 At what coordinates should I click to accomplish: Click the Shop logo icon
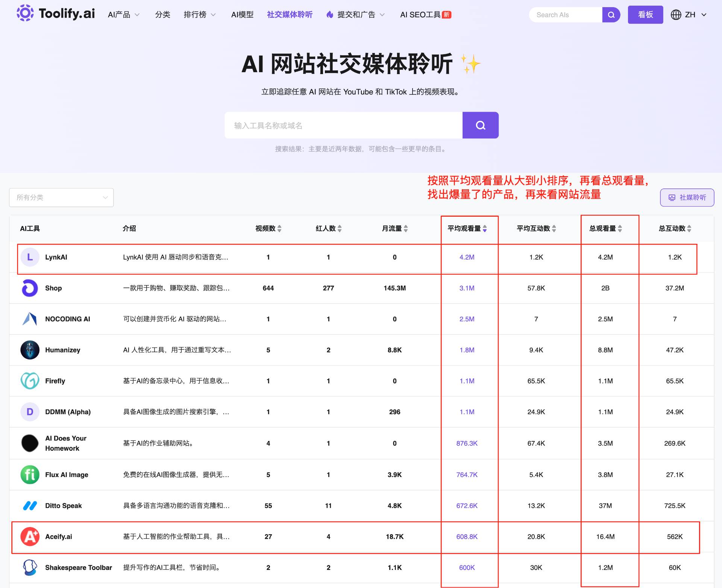coord(30,288)
